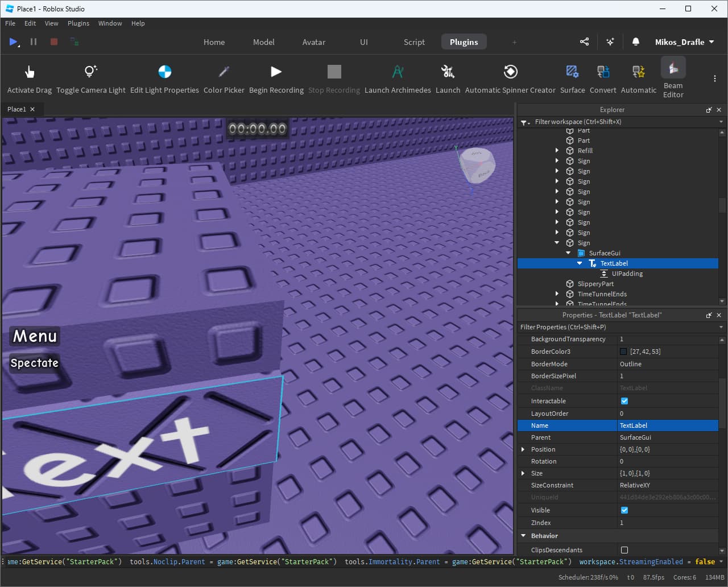Expand the Size property row

pos(523,473)
